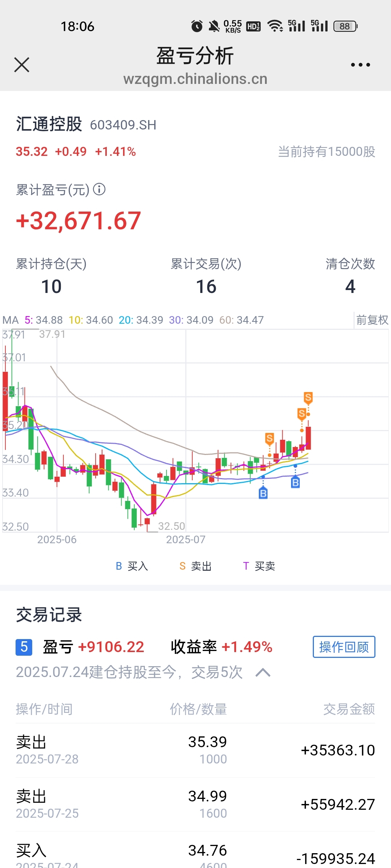Tap the blue number 5 trade badge
This screenshot has width=391, height=868.
(x=24, y=647)
